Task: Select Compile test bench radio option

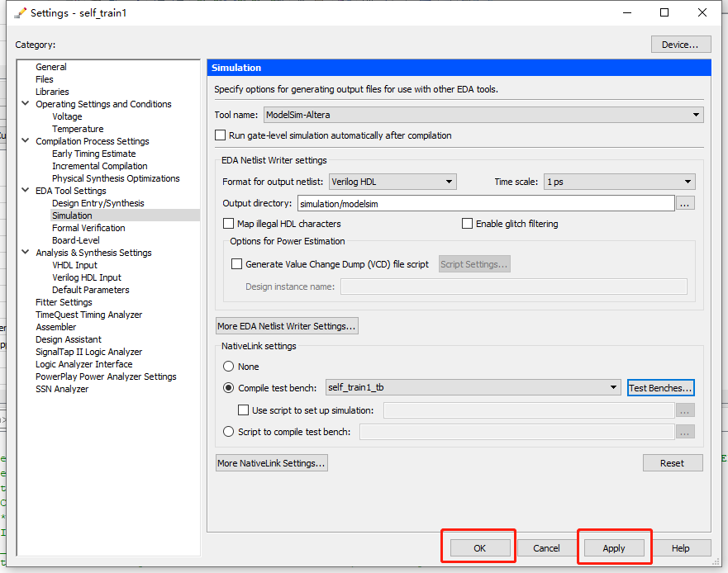Action: (228, 387)
